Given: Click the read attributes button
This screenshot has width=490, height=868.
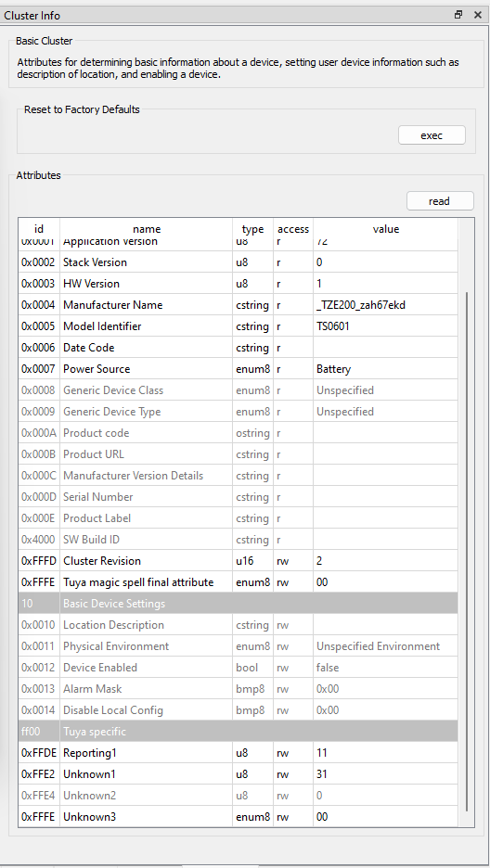Looking at the screenshot, I should [440, 201].
